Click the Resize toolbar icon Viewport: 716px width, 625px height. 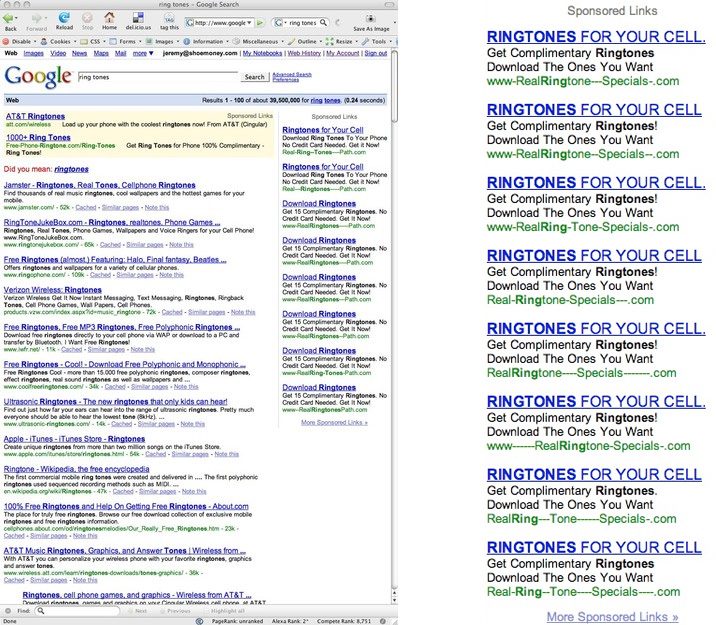pos(330,42)
